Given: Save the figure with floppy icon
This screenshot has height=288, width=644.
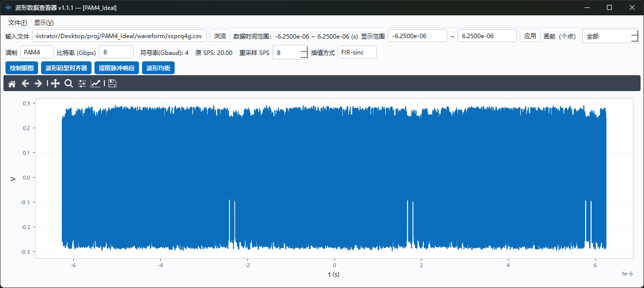Looking at the screenshot, I should click(x=112, y=84).
